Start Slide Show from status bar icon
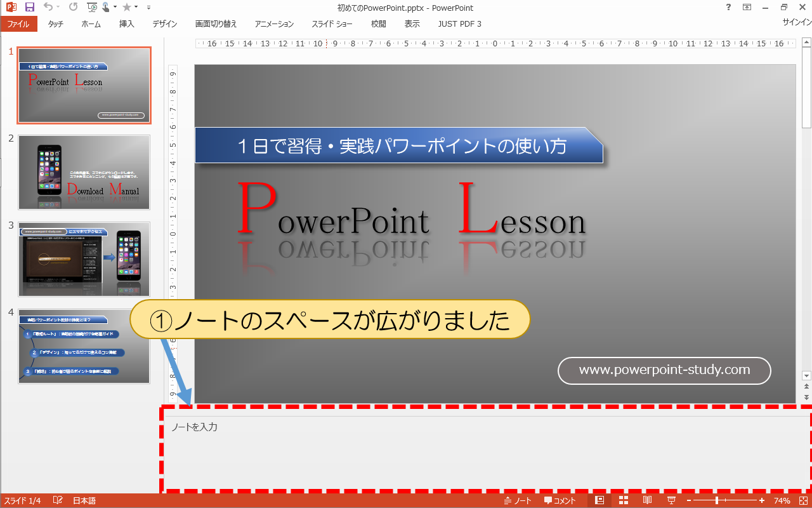The width and height of the screenshot is (812, 508). 671,501
